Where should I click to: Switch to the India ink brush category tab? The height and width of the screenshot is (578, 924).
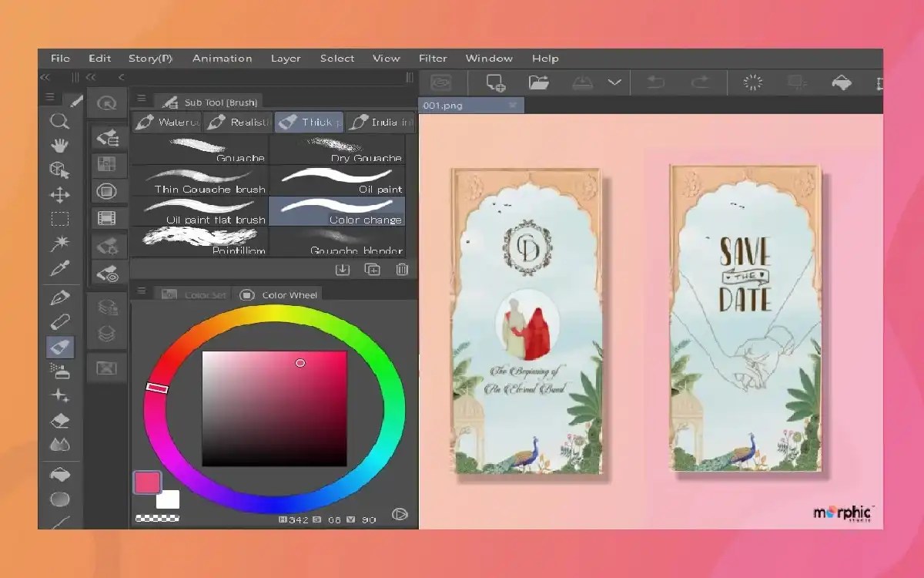[382, 122]
